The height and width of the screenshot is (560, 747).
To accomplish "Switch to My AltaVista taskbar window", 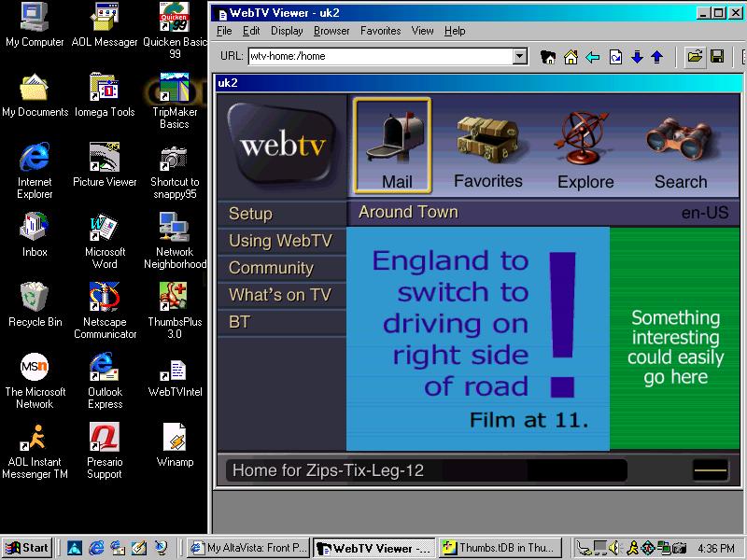I will click(247, 548).
